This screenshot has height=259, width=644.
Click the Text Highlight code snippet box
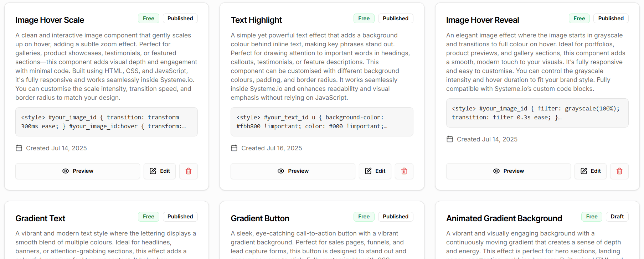[x=321, y=122]
